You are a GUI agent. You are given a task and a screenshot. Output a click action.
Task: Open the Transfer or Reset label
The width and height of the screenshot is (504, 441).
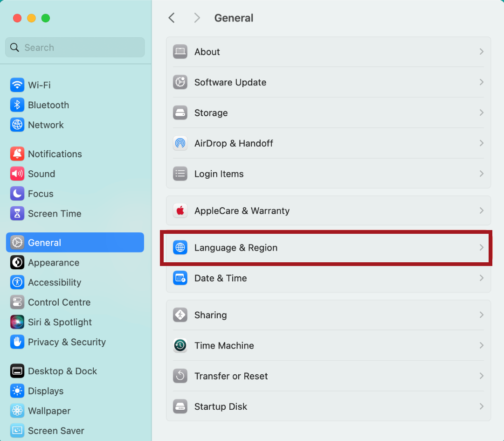click(231, 376)
